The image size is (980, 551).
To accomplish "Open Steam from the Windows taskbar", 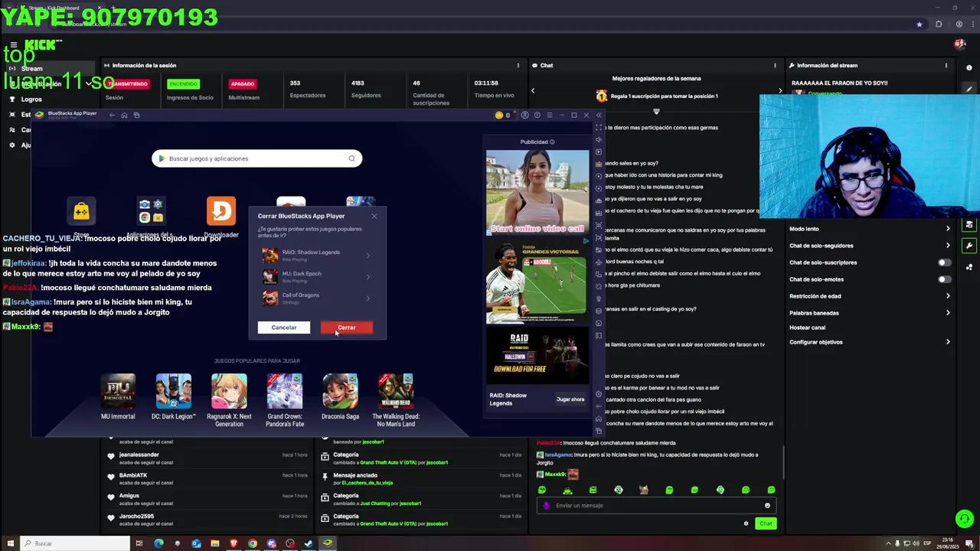I will click(x=309, y=543).
